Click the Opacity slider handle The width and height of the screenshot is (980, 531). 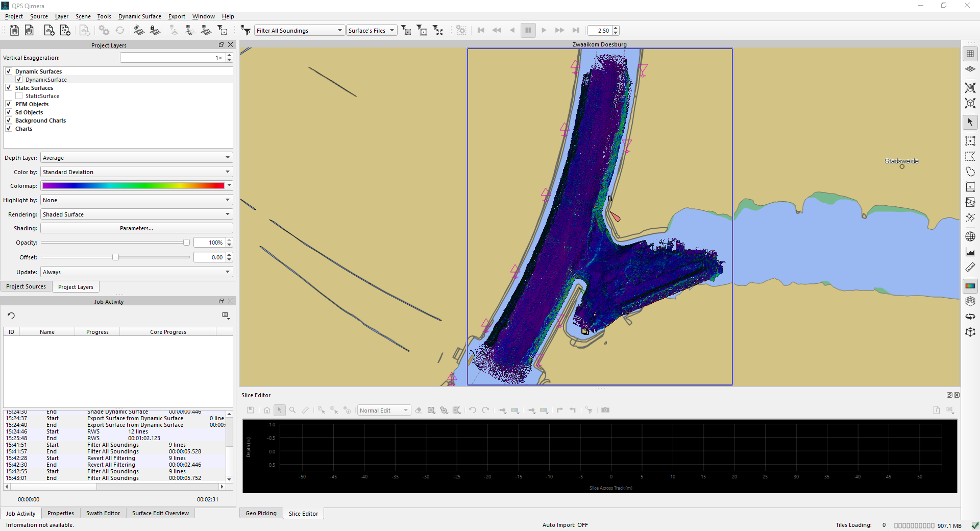(186, 243)
